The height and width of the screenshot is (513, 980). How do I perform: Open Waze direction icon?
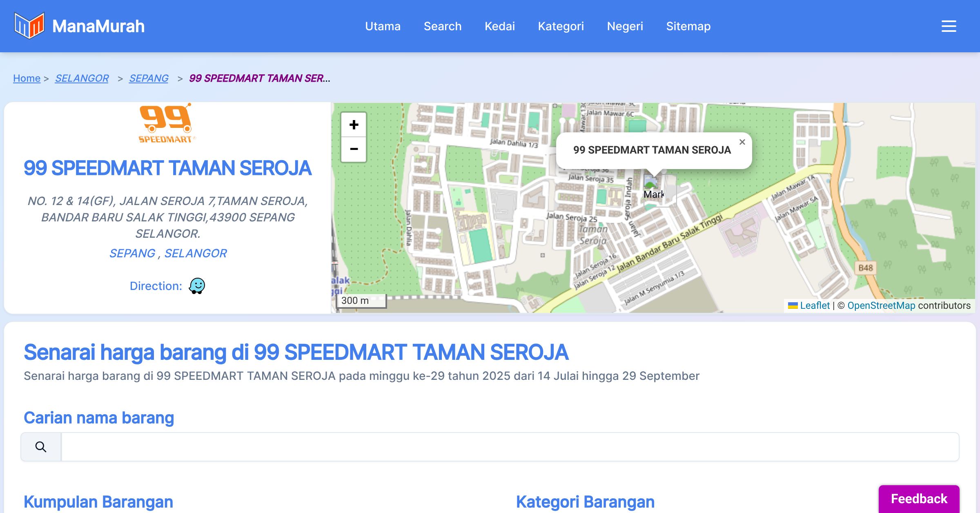pos(197,286)
